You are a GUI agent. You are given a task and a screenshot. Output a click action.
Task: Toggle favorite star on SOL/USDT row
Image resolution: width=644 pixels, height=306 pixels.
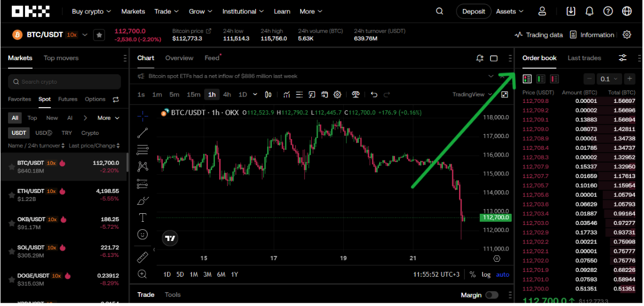point(11,251)
